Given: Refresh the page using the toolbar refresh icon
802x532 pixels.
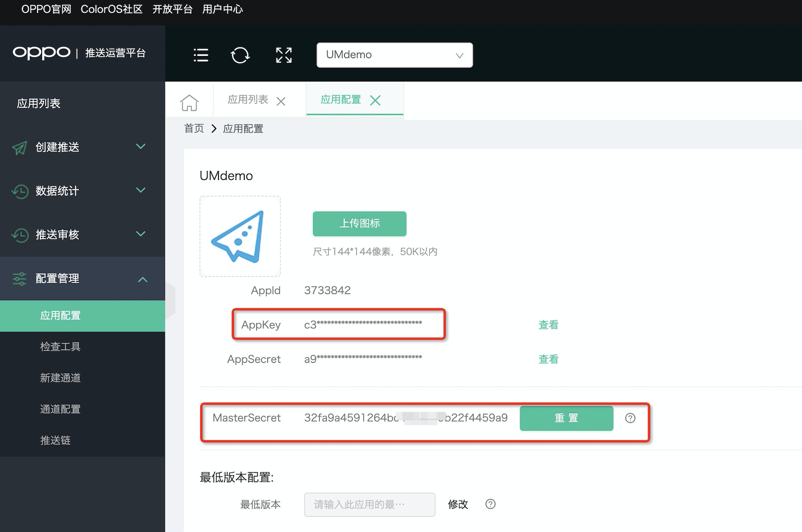Looking at the screenshot, I should [241, 55].
